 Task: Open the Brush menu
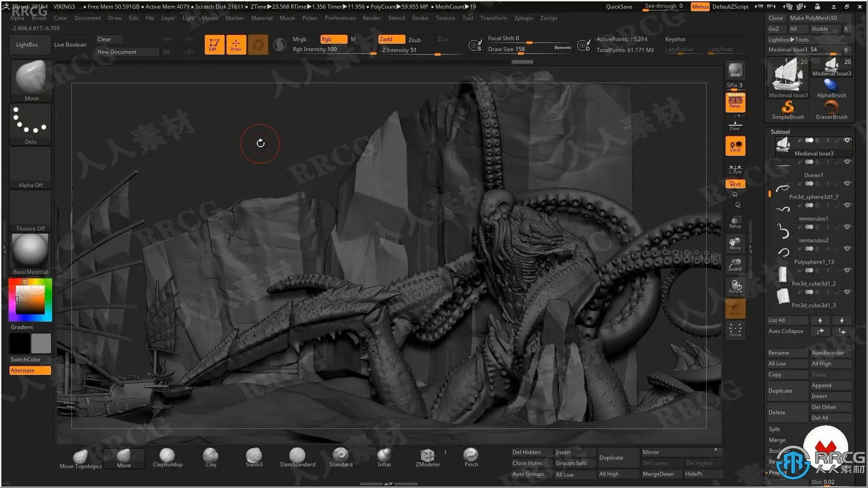tap(39, 18)
